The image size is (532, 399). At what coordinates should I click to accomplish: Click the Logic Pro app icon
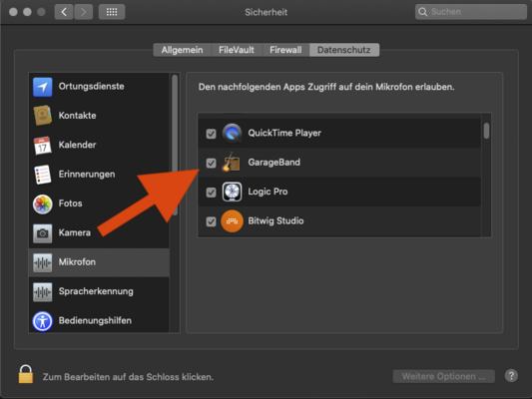(233, 192)
